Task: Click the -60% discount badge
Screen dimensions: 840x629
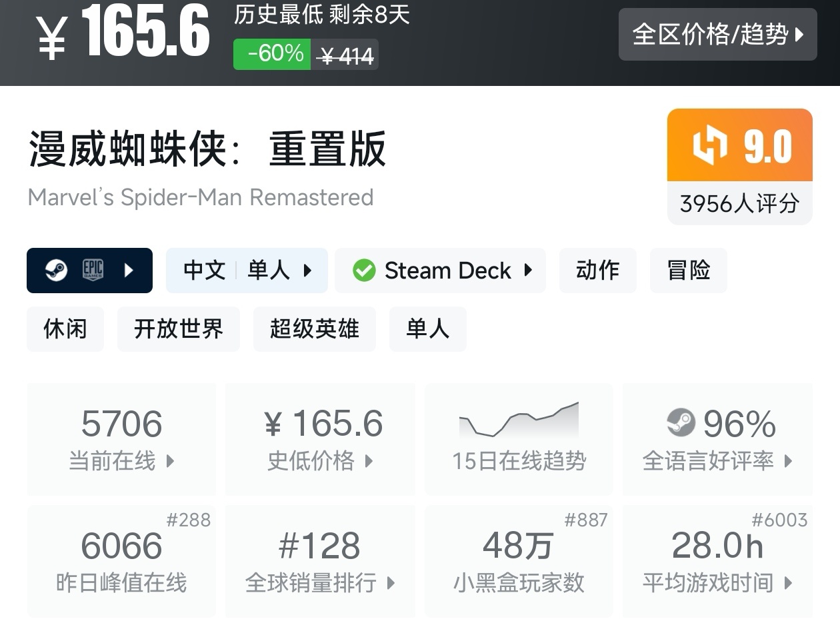Action: pos(272,54)
